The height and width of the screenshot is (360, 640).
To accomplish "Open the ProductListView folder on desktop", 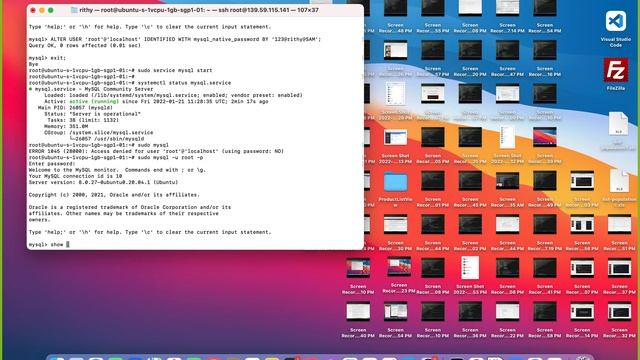I will click(395, 182).
